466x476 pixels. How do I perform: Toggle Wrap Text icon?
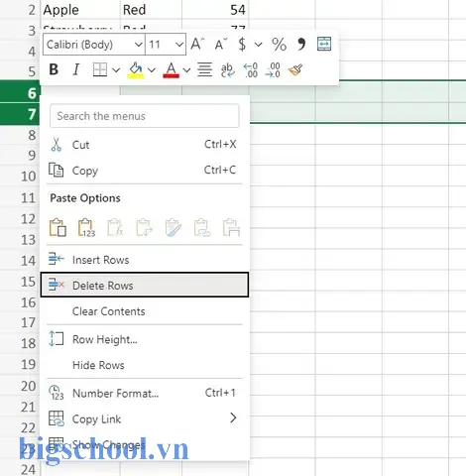227,69
